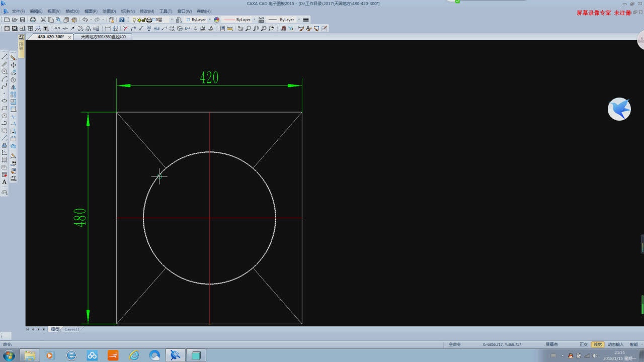644x362 pixels.
Task: Select the Ellipse drawing tool
Action: (5, 100)
